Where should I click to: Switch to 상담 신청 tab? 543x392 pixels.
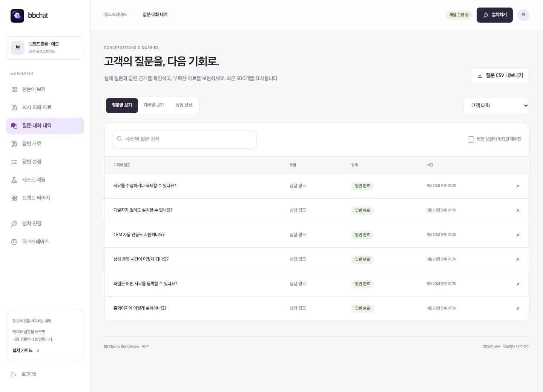click(x=184, y=105)
